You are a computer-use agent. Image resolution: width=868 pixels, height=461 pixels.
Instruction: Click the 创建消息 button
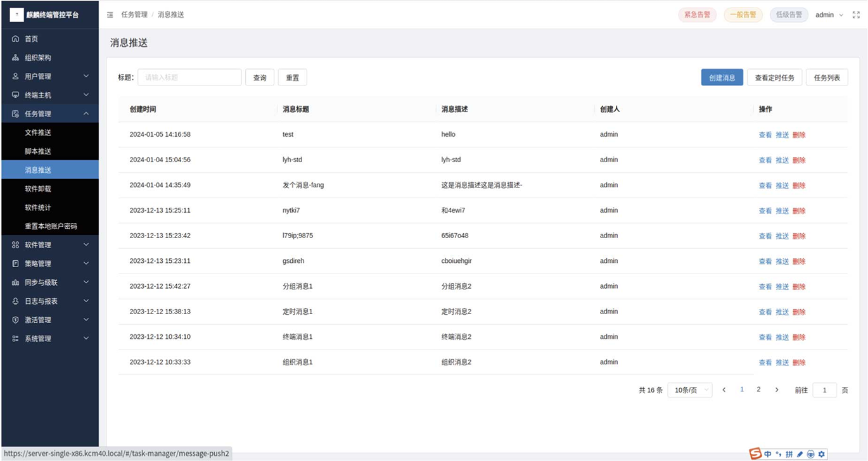click(x=722, y=77)
